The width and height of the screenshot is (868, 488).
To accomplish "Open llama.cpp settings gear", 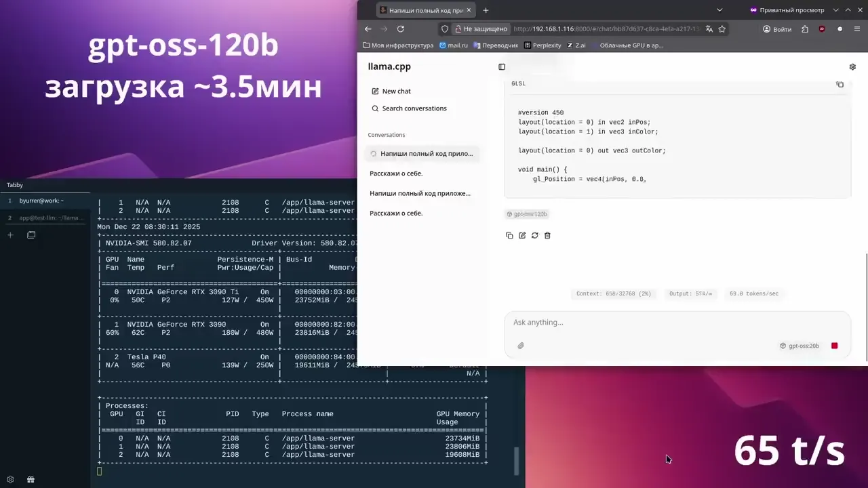I will click(852, 67).
